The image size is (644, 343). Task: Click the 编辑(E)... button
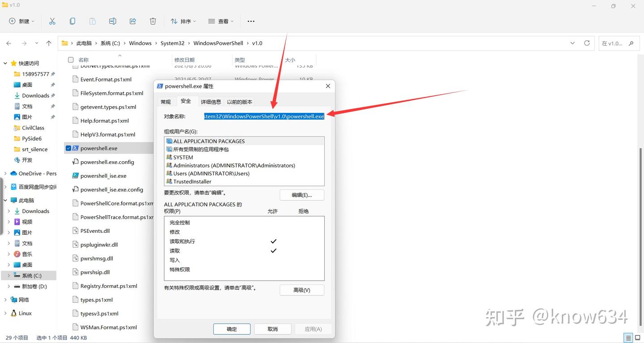[302, 195]
